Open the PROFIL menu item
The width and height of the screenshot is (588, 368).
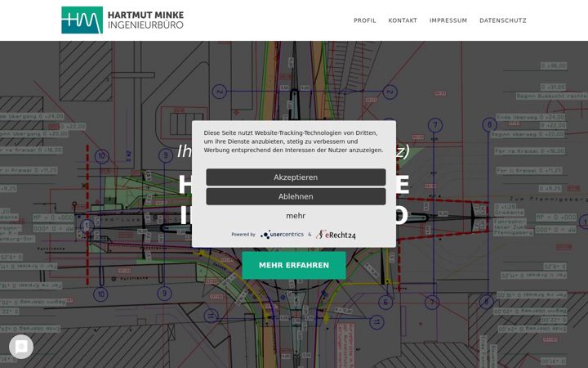[365, 20]
